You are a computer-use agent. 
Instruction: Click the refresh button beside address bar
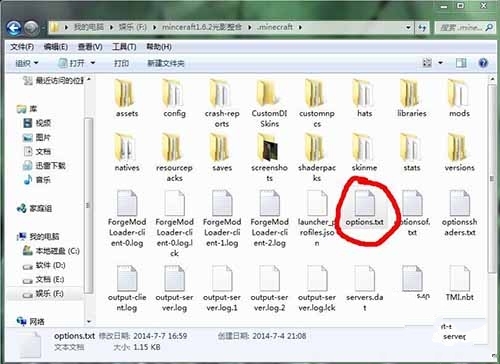[x=422, y=28]
